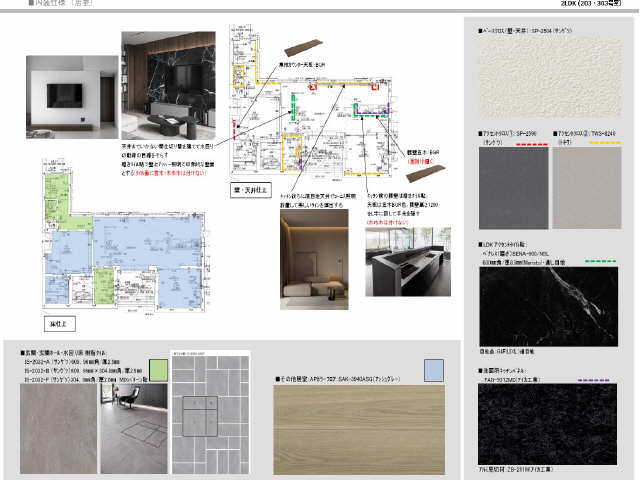Click the accent cloth SP-2896 heading

coord(507,138)
